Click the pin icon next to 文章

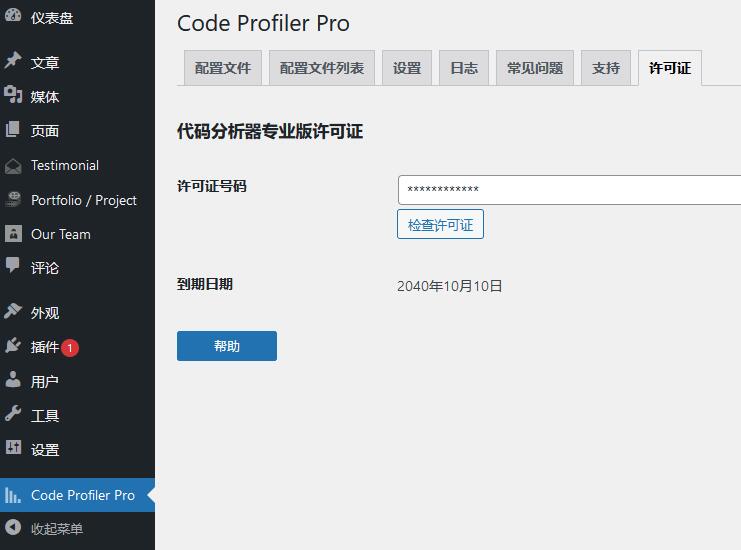coord(13,60)
